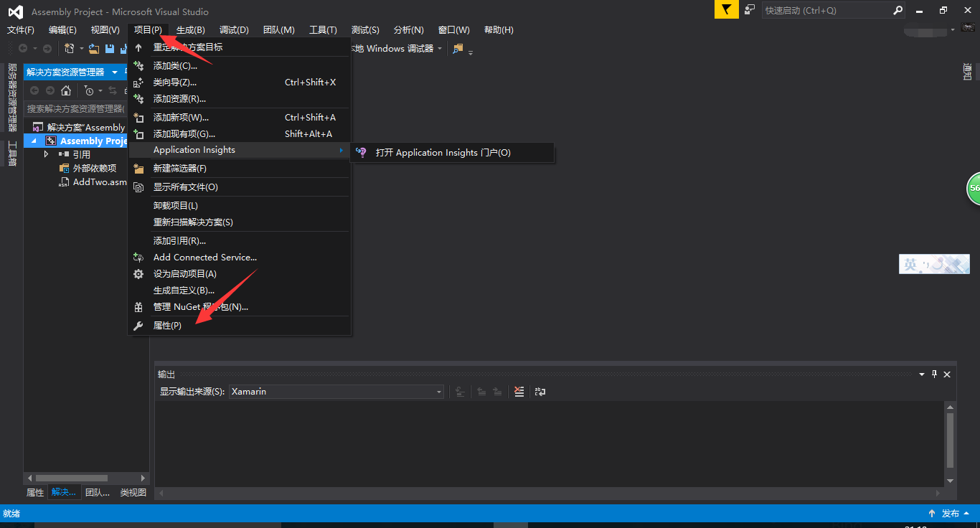Go to next message in Output toolbar
Screen dimensions: 980x528
click(x=497, y=392)
